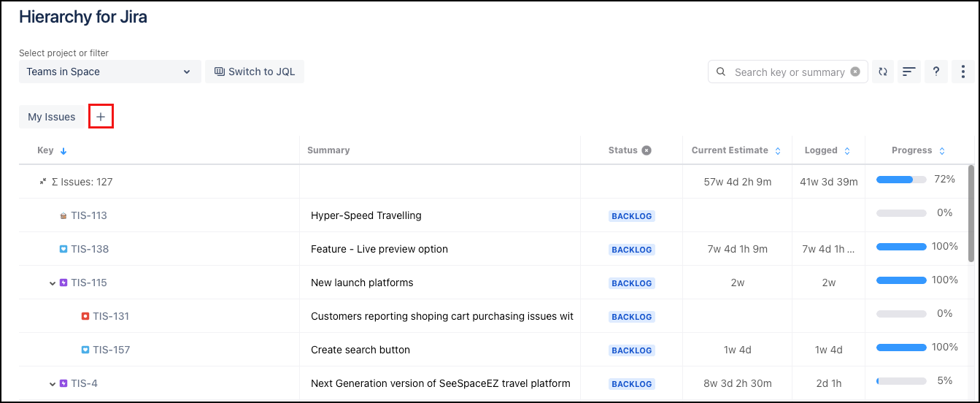Click the '8w 3d 2h 30m' estimate cell
Image resolution: width=980 pixels, height=403 pixels.
tap(738, 383)
